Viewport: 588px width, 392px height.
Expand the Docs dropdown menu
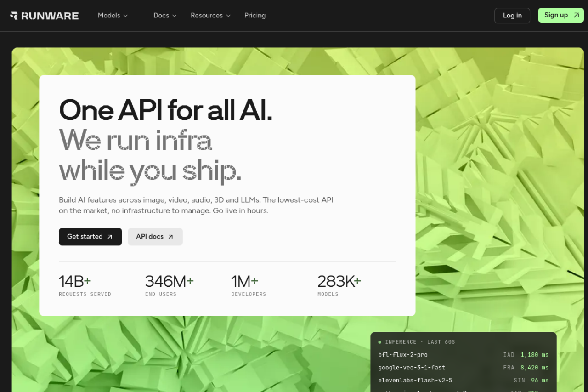165,15
